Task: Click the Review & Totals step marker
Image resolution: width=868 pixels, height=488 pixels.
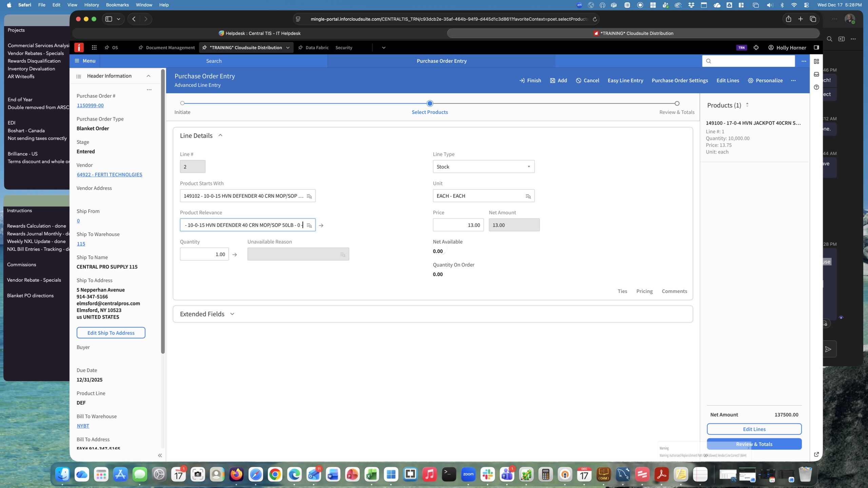Action: [x=677, y=103]
